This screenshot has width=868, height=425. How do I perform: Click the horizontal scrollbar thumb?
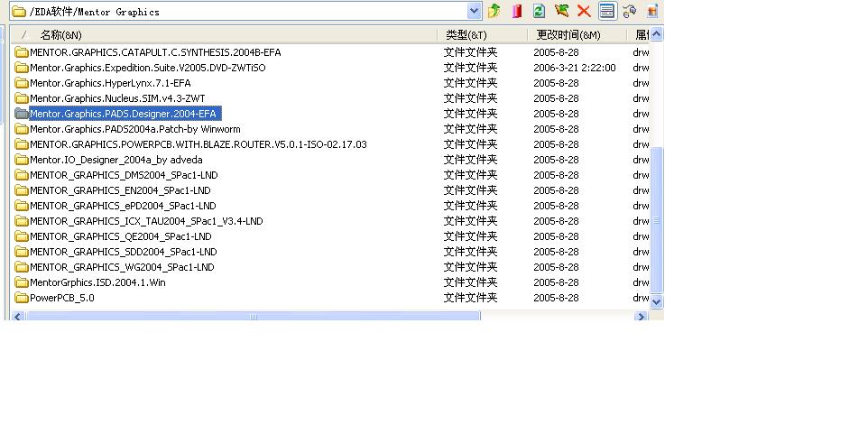click(x=253, y=317)
